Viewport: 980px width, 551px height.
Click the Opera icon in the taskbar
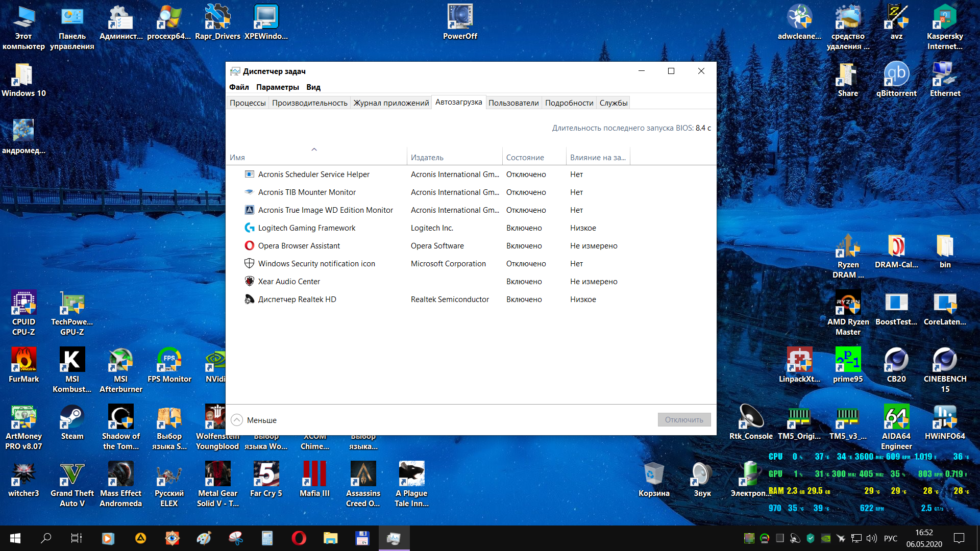pyautogui.click(x=299, y=538)
